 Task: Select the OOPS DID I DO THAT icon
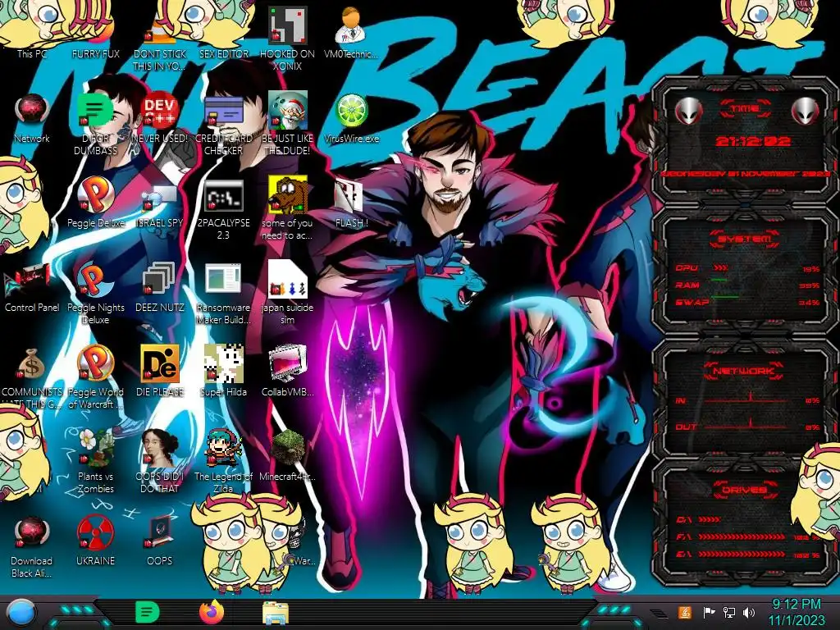pyautogui.click(x=160, y=462)
